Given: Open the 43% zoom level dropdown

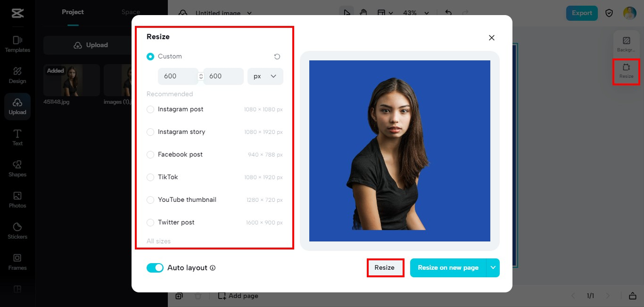Looking at the screenshot, I should point(416,13).
